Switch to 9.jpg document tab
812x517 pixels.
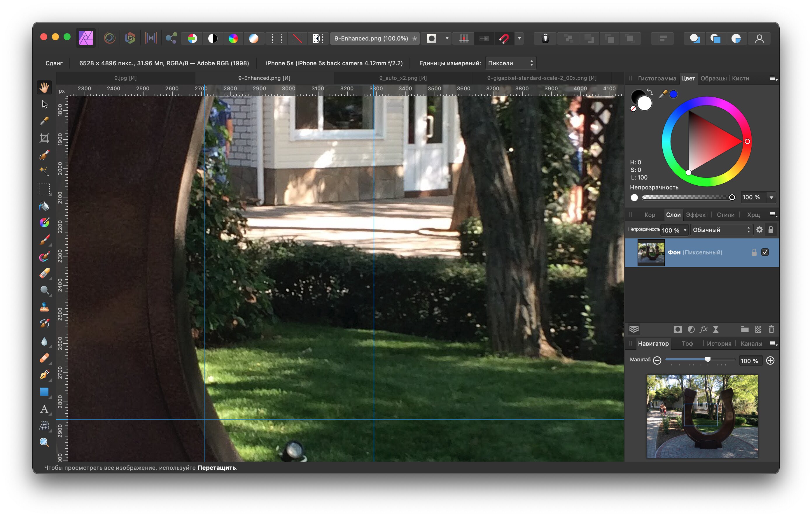pyautogui.click(x=125, y=78)
